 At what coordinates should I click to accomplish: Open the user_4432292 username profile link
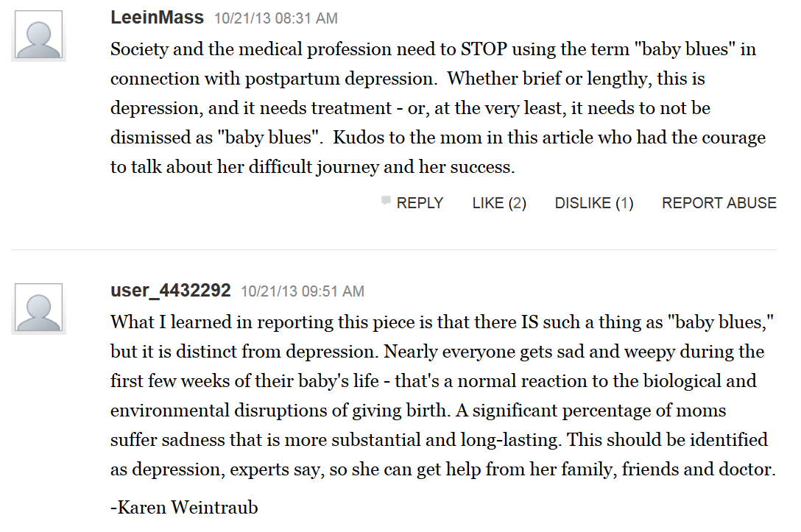[170, 291]
